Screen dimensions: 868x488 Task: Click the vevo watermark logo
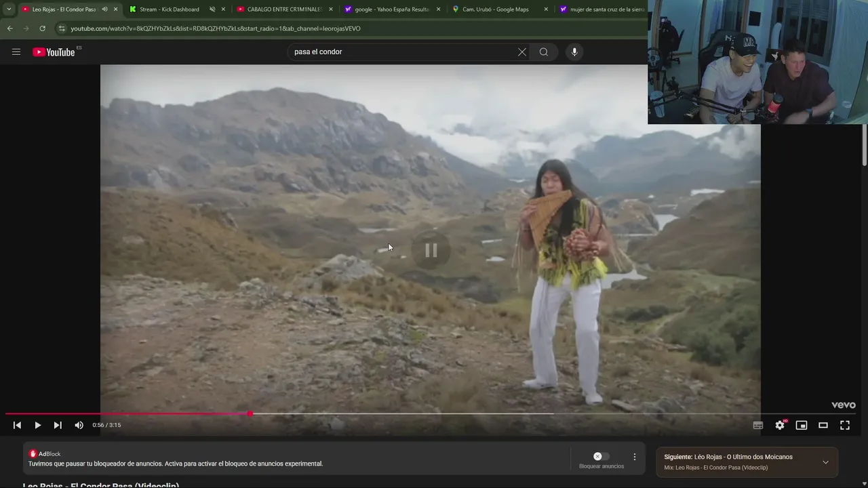[844, 405]
